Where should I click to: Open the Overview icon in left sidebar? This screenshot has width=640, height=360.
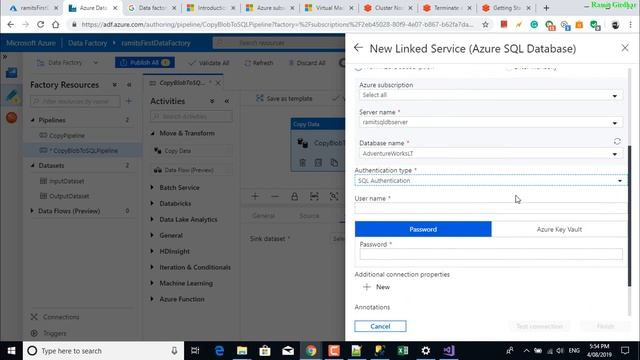coord(12,73)
